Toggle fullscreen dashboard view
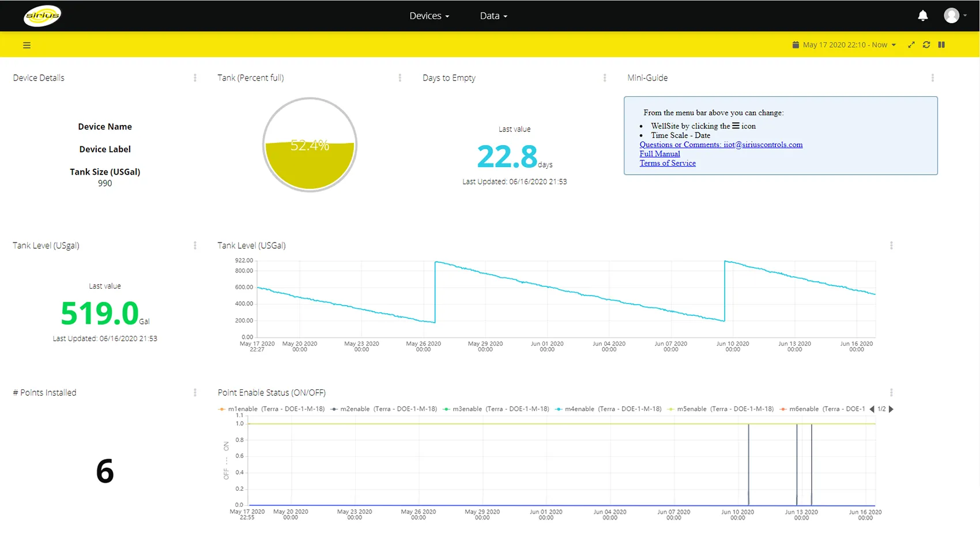Viewport: 980px width, 553px height. (x=911, y=45)
